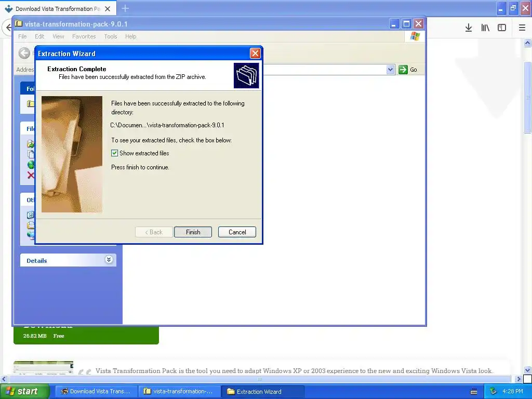Click the Details panel header label
This screenshot has height=399, width=532.
tap(37, 261)
